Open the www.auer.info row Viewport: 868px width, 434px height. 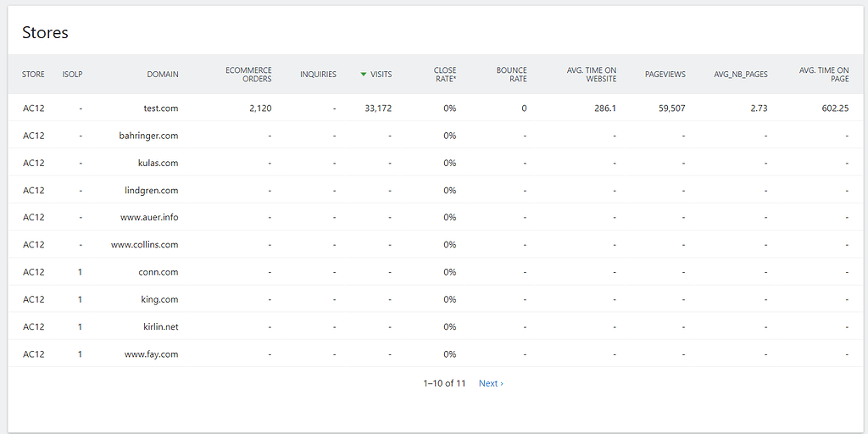tap(434, 218)
